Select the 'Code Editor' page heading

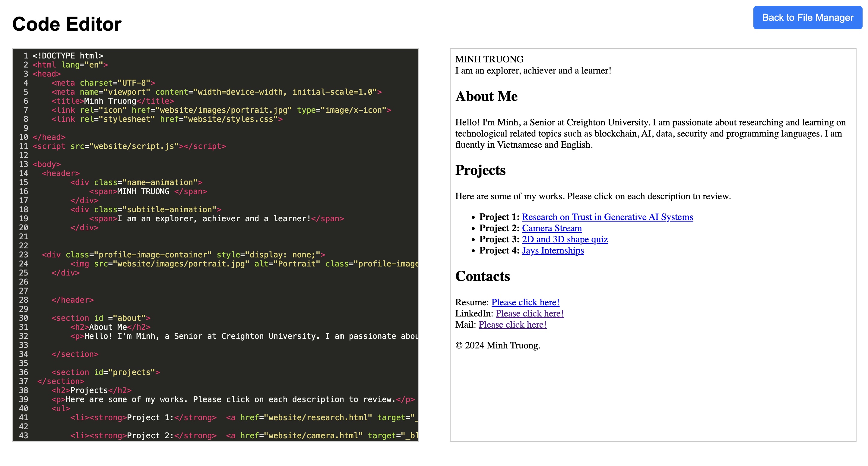click(x=67, y=24)
